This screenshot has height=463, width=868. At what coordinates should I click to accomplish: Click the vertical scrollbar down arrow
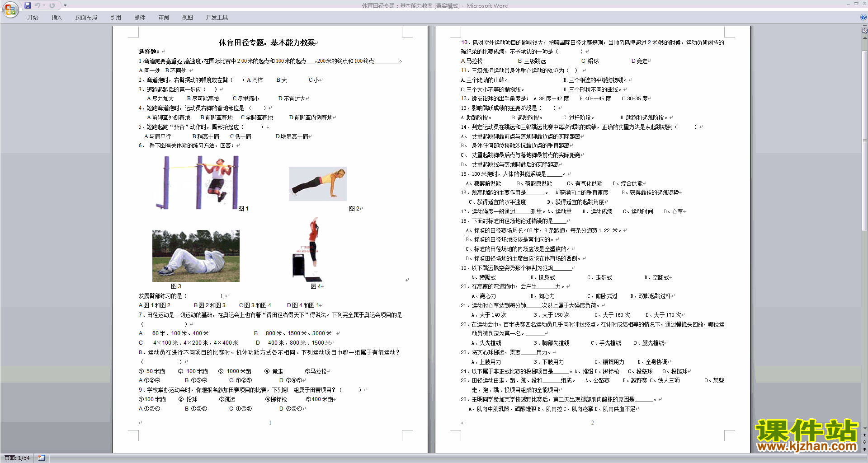(x=864, y=428)
